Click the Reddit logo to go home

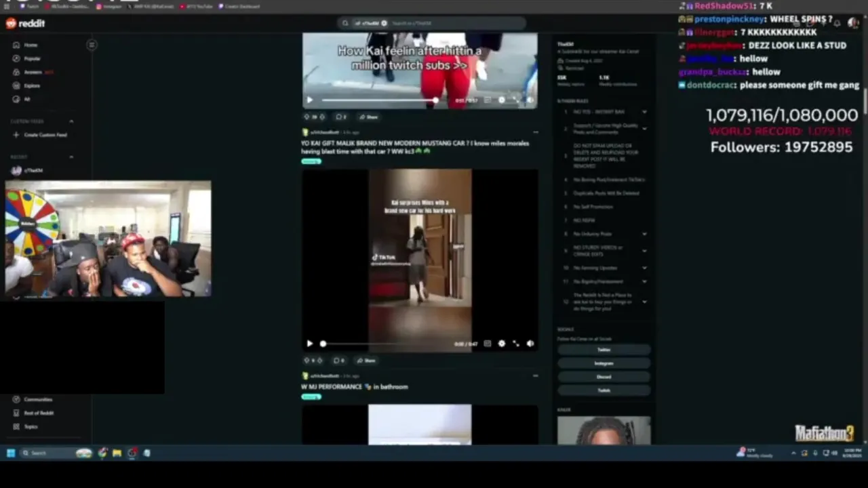point(26,23)
